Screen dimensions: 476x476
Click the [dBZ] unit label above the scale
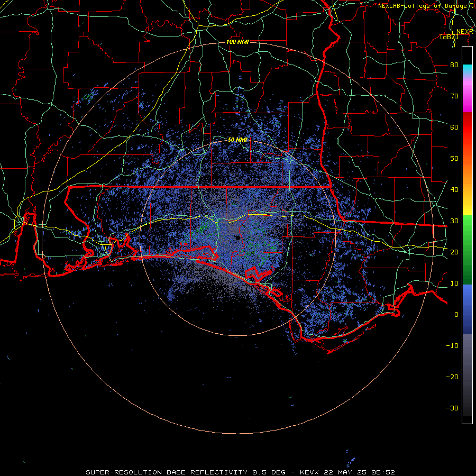coord(449,37)
